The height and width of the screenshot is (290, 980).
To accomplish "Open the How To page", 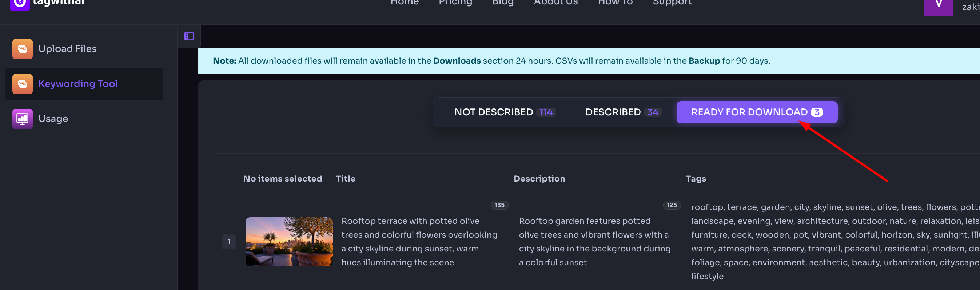I will 615,3.
